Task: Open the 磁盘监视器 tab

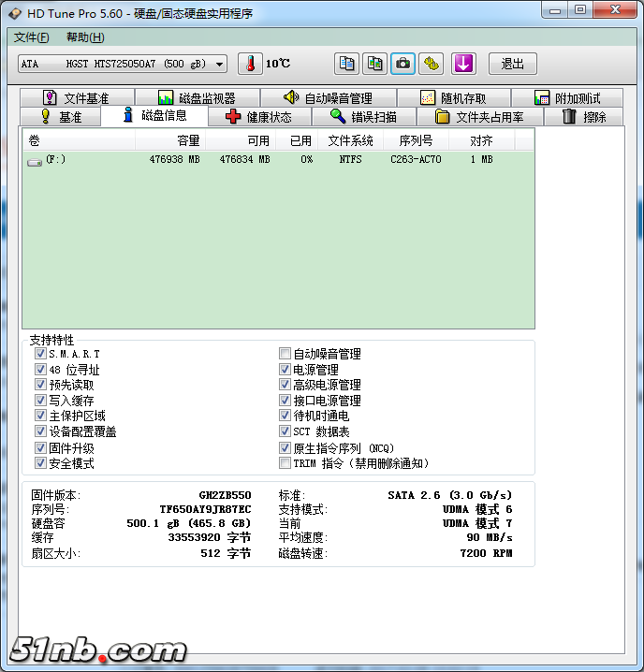Action: coord(197,98)
